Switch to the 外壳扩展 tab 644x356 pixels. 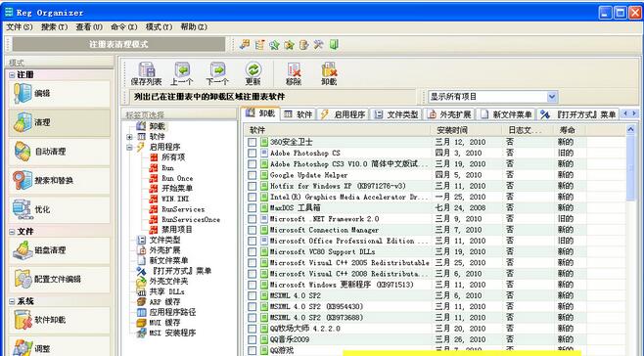click(449, 114)
